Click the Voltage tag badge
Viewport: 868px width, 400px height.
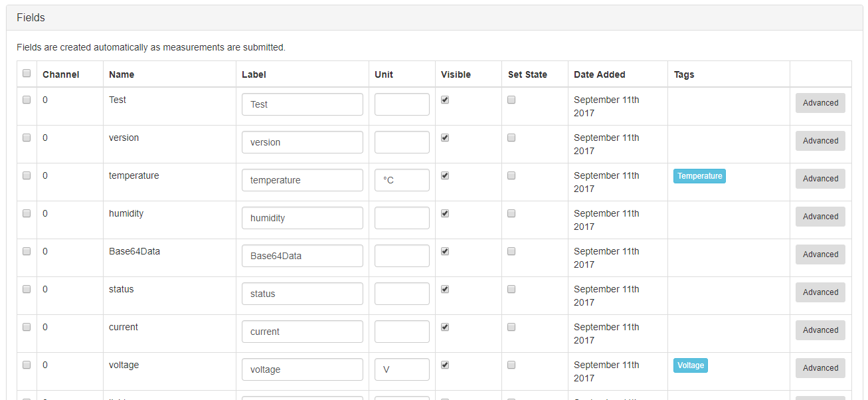[x=690, y=365]
